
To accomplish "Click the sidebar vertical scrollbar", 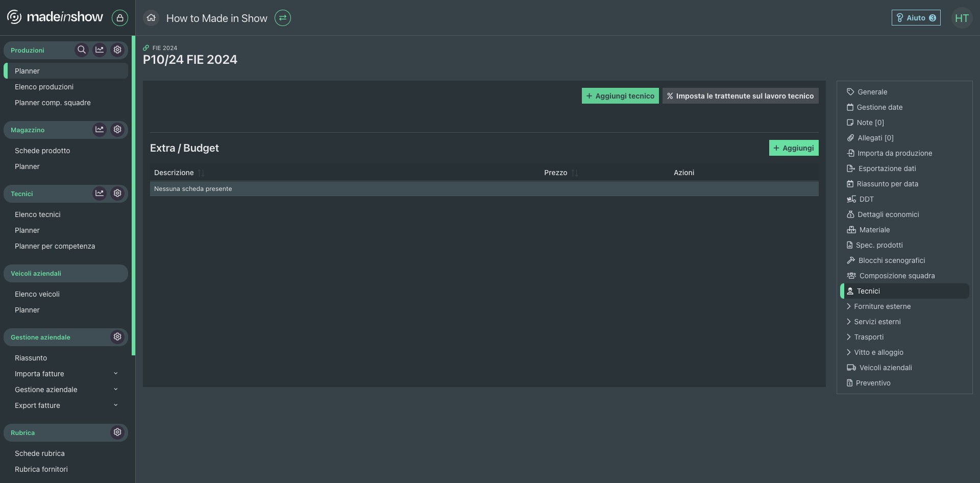I will (133, 196).
